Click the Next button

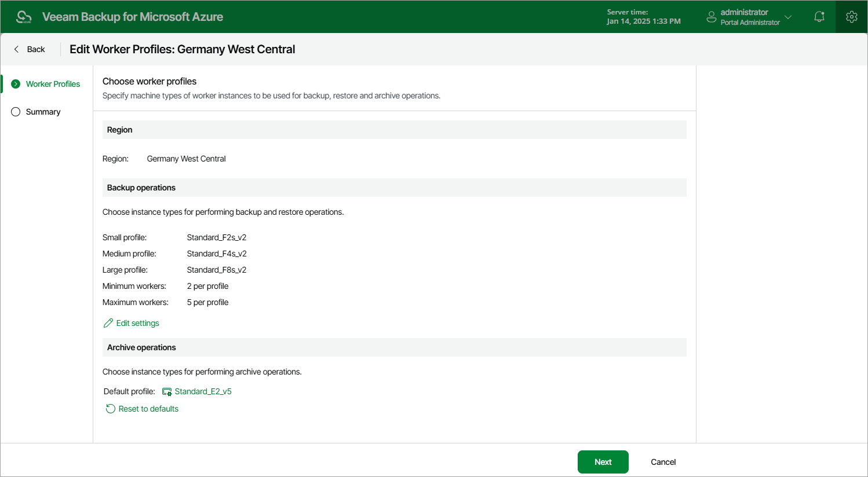coord(603,462)
